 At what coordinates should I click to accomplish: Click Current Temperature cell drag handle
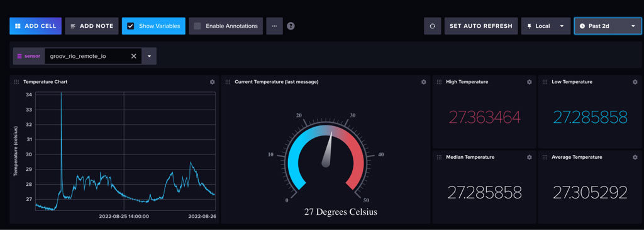228,82
